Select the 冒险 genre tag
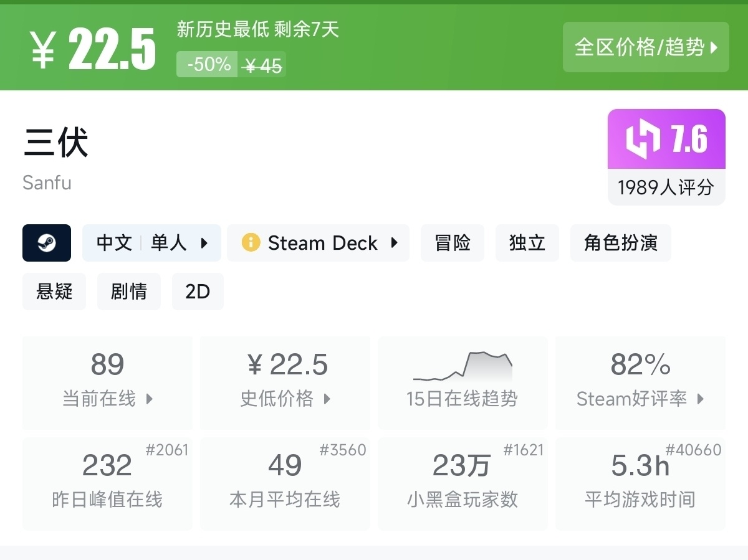 tap(453, 242)
